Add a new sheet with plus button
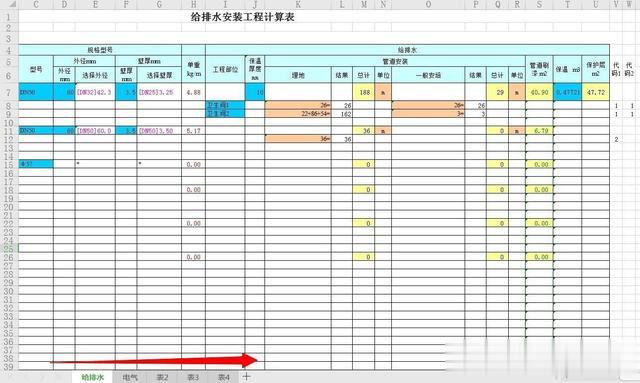This screenshot has width=640, height=383. point(246,376)
